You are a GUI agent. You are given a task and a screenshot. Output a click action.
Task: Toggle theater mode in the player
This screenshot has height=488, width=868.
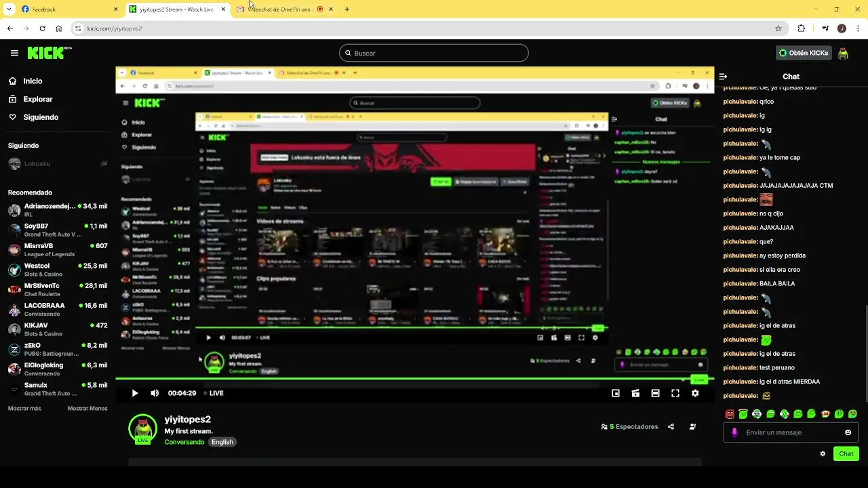[x=655, y=393]
